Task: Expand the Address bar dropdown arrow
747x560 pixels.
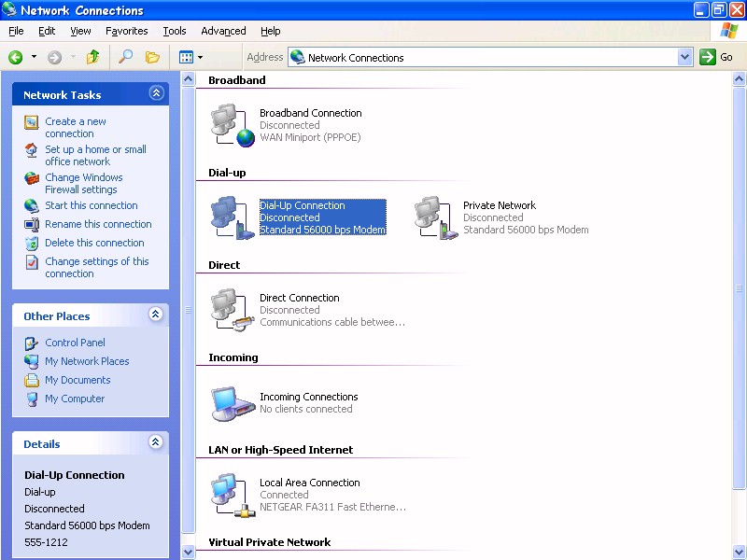Action: tap(684, 57)
